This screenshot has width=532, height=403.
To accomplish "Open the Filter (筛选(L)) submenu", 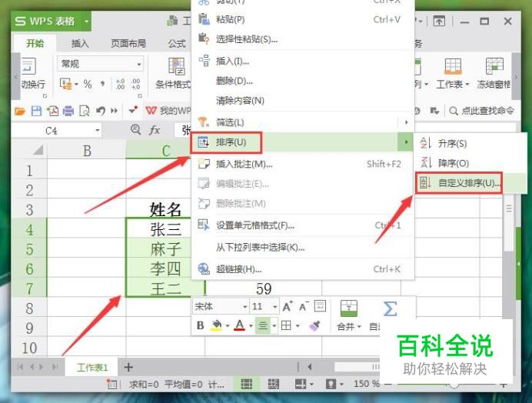I will tap(303, 122).
